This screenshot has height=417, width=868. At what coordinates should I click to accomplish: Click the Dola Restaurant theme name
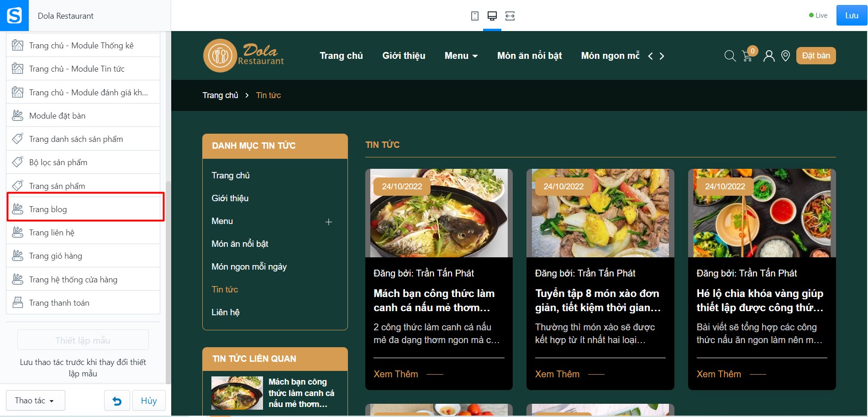point(66,16)
